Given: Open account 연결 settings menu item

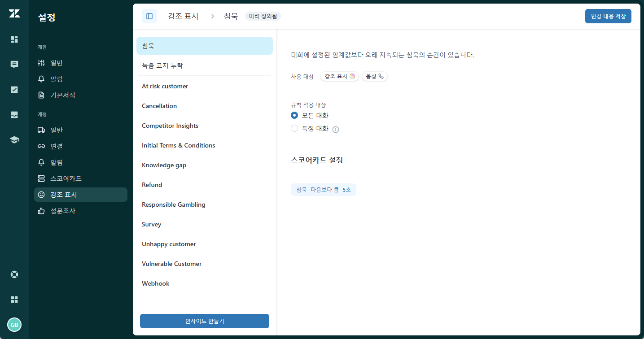Looking at the screenshot, I should click(81, 146).
